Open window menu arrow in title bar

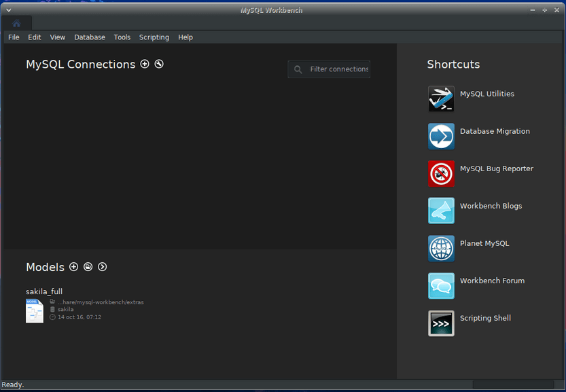pos(9,10)
